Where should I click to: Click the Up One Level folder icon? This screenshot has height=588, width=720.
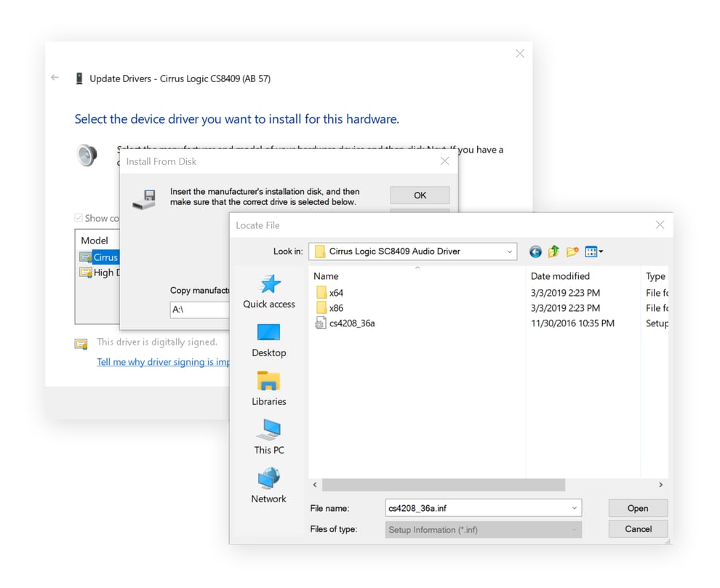coord(554,251)
